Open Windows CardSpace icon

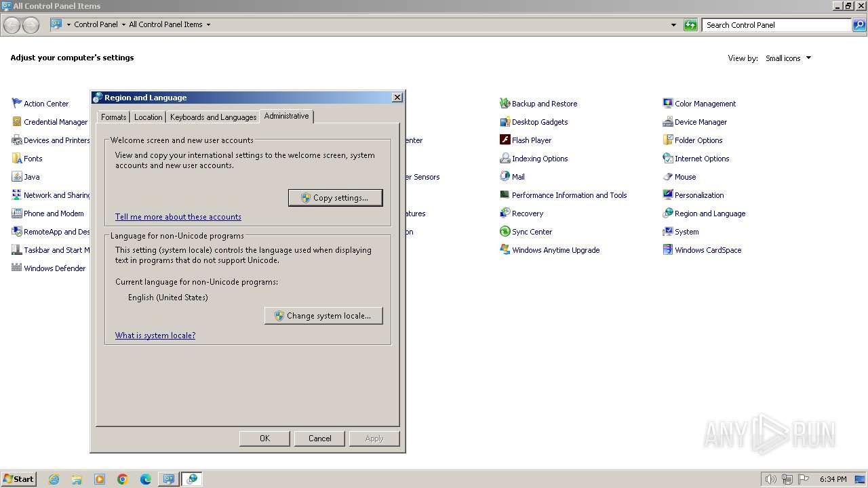[667, 250]
